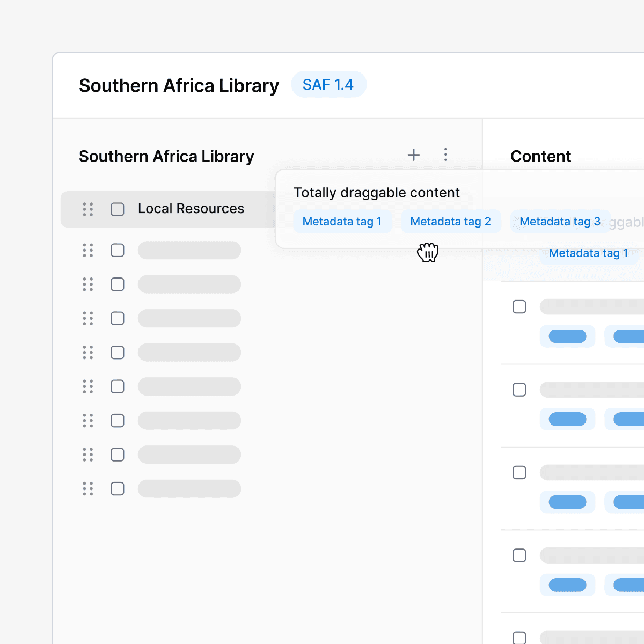Click Metadata tag 1 in the Content panel
Image resolution: width=644 pixels, height=644 pixels.
589,253
